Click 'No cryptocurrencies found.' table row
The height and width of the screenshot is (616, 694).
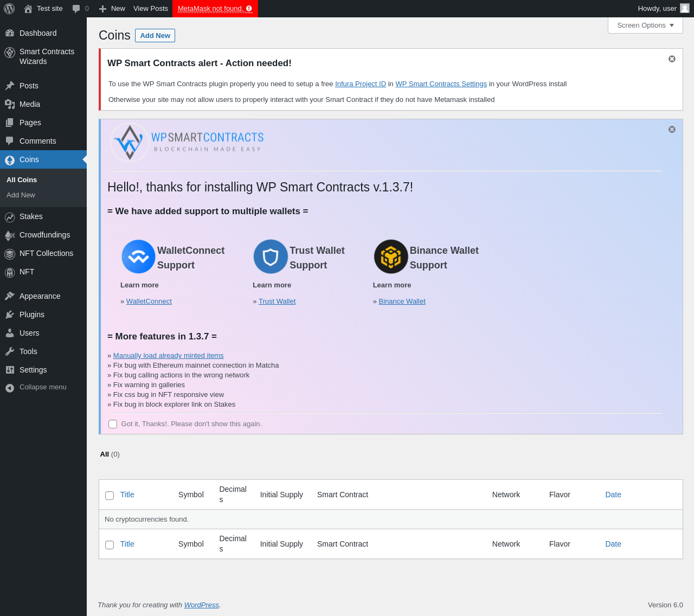[391, 519]
